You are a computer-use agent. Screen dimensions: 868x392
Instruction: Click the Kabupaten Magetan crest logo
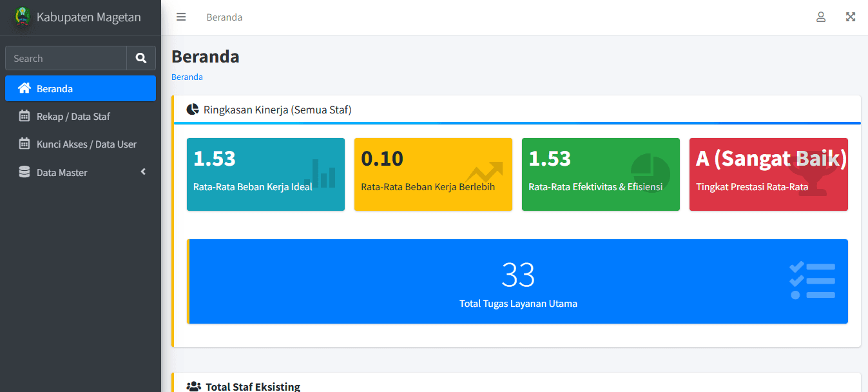coord(23,17)
